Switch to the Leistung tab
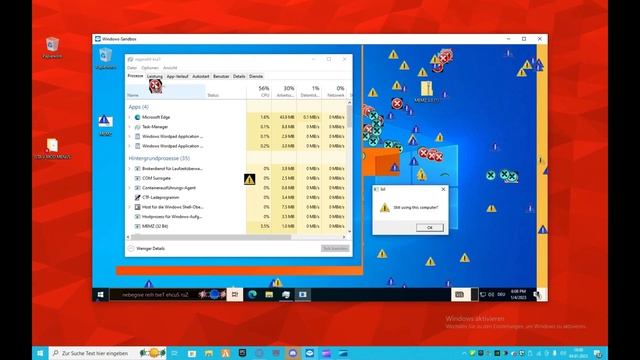The image size is (640, 360). [155, 76]
